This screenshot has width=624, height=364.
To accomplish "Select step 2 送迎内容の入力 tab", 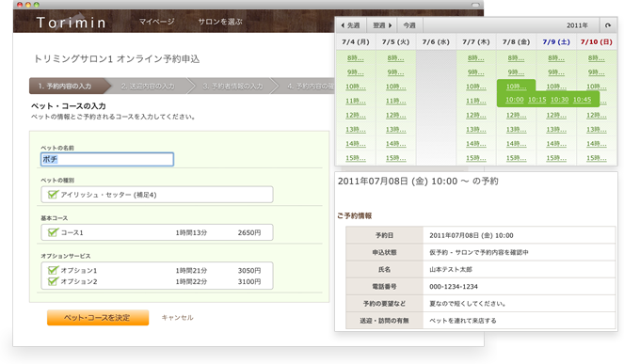I will tap(148, 86).
